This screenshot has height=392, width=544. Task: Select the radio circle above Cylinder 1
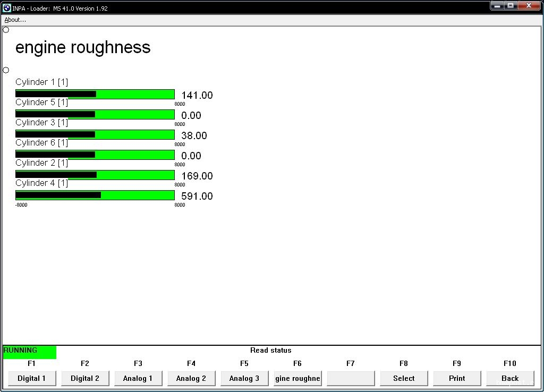(6, 70)
